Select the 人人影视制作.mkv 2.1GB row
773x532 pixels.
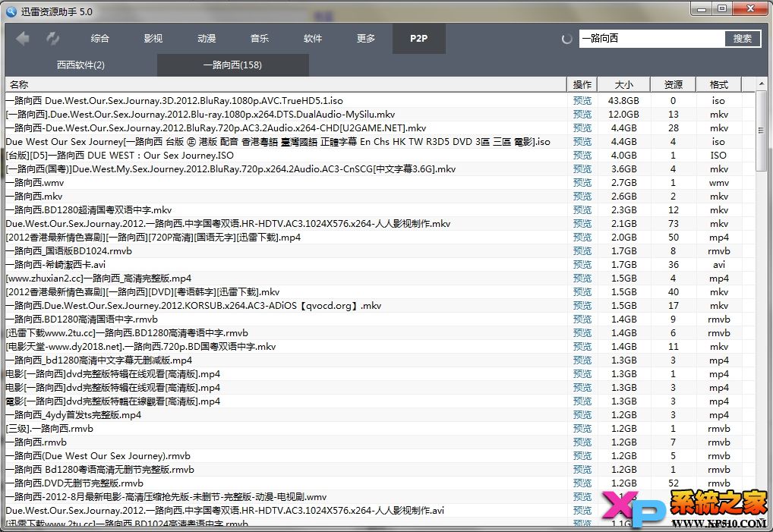380,224
